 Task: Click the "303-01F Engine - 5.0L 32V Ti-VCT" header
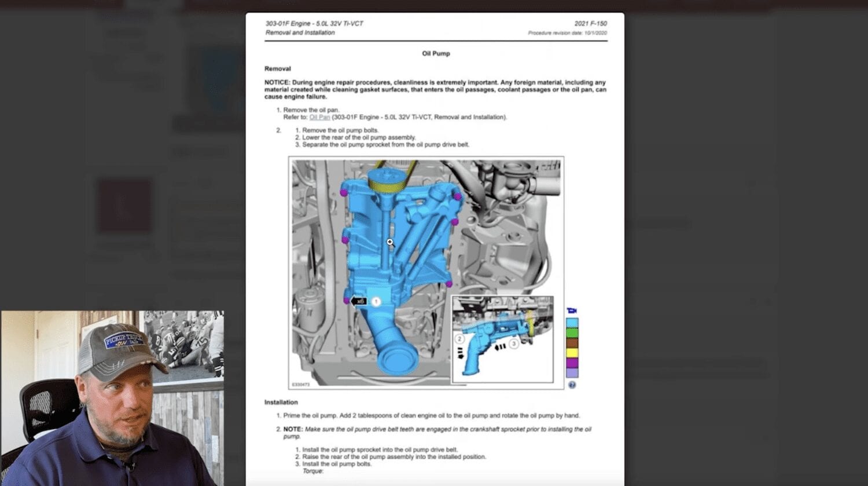314,24
